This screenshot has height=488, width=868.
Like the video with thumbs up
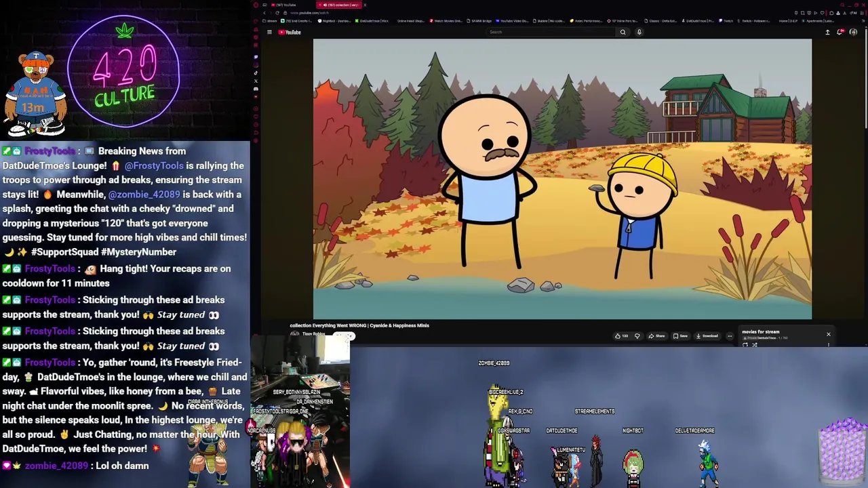click(x=621, y=336)
